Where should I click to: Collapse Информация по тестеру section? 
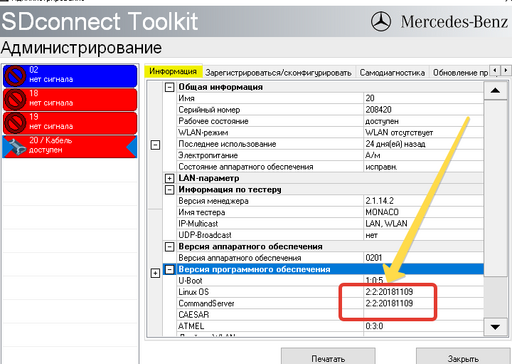click(170, 190)
